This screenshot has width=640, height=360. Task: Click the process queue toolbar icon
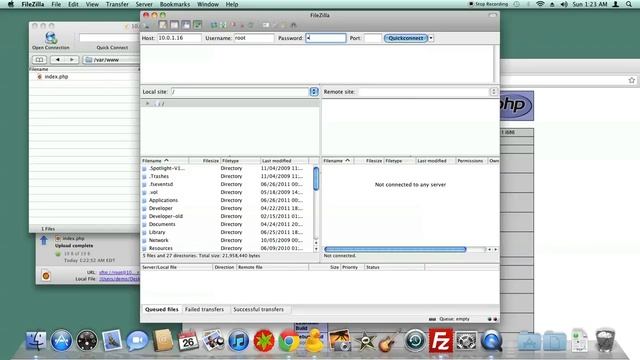click(x=223, y=25)
